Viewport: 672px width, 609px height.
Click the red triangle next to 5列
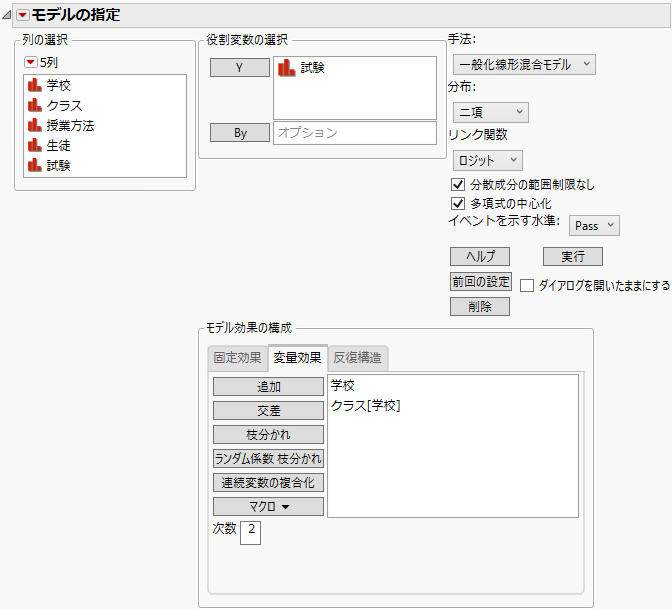tap(31, 63)
